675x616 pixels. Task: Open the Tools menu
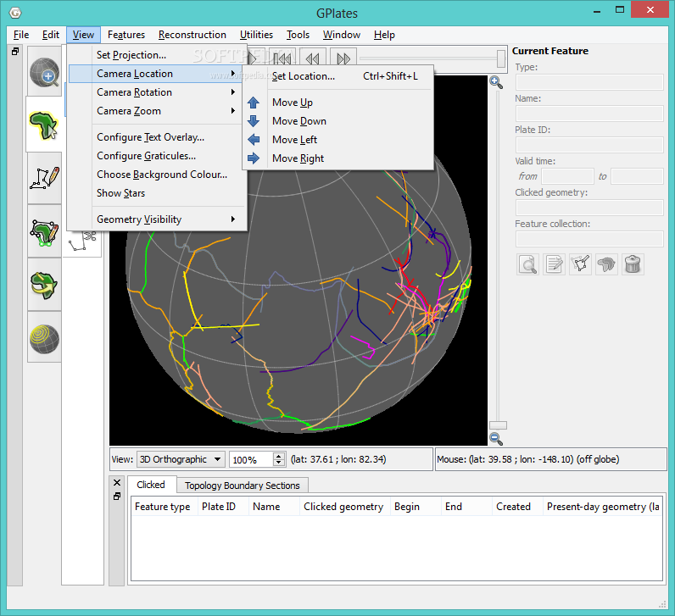click(298, 35)
